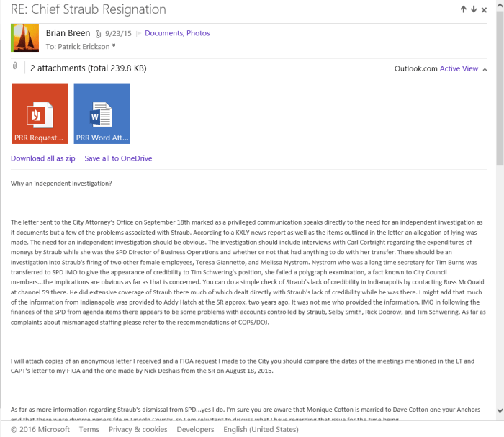504x437 pixels.
Task: Expand recipient details next to Patrick Erickson
Action: [x=114, y=46]
